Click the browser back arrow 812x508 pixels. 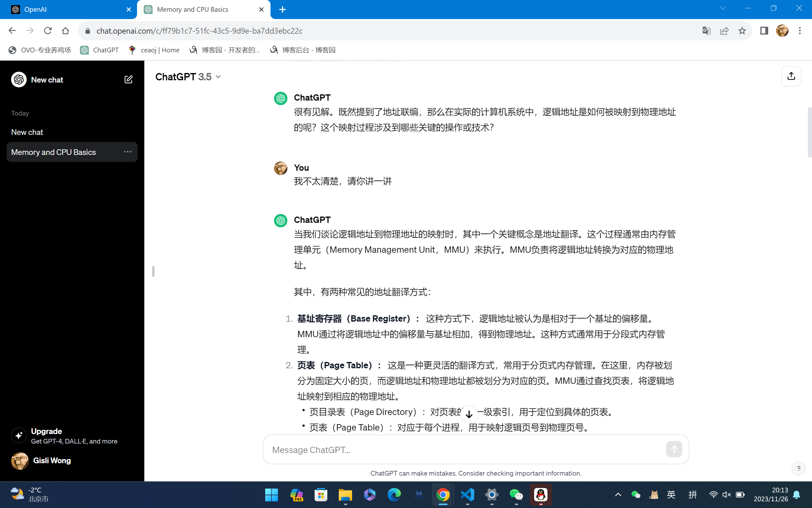tap(12, 30)
